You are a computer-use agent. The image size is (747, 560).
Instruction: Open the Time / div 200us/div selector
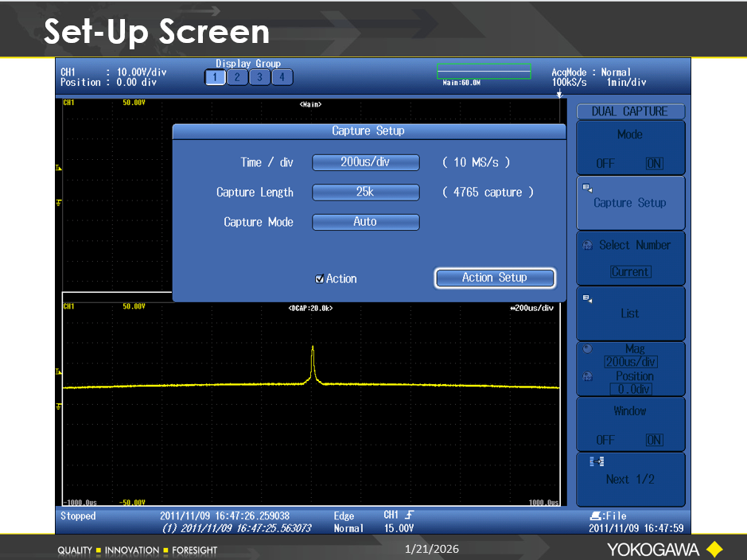[365, 162]
